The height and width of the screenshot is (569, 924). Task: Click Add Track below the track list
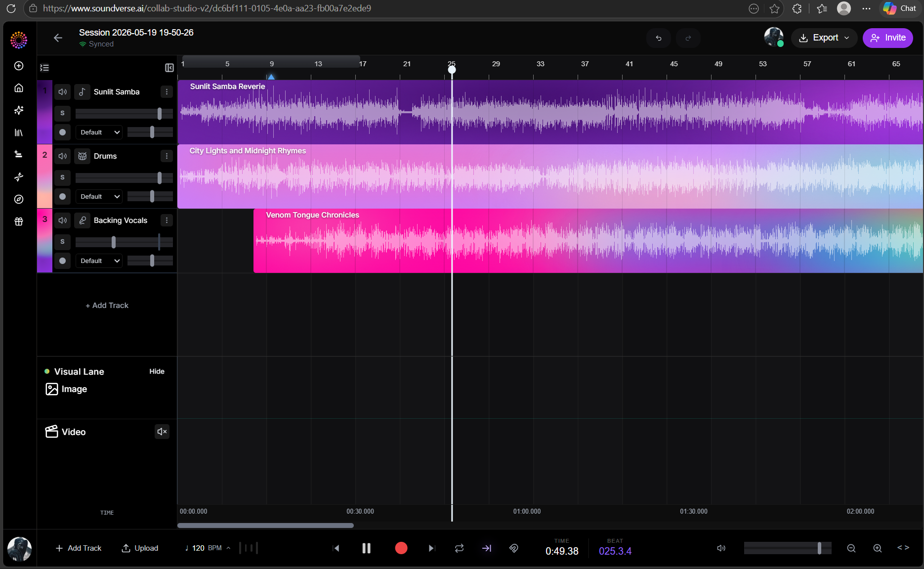tap(107, 306)
